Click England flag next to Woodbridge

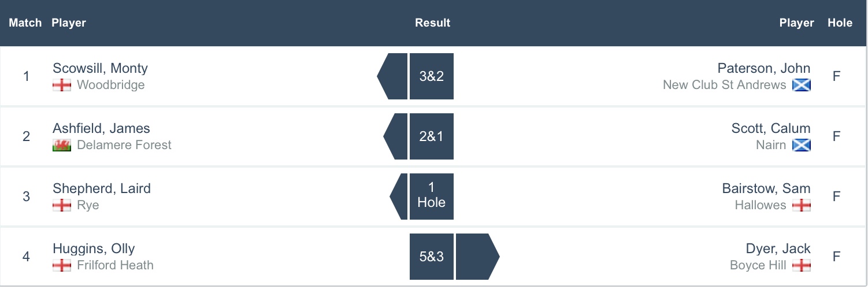(62, 86)
